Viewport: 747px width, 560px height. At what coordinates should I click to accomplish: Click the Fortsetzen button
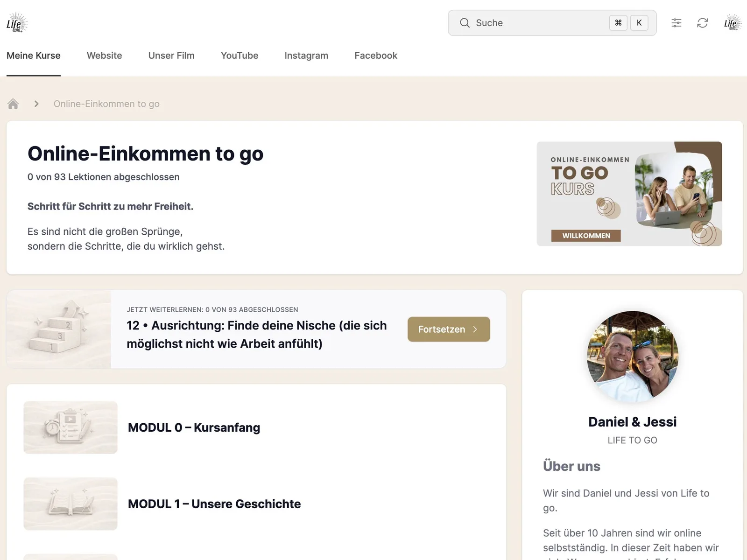[x=449, y=329]
